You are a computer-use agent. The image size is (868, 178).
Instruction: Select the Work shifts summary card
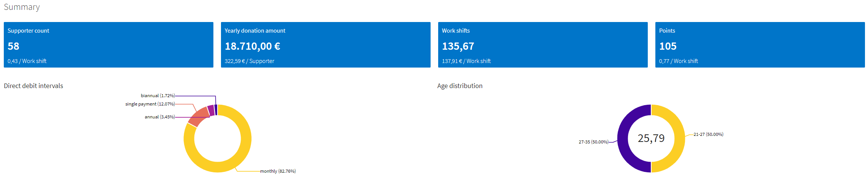coord(543,45)
